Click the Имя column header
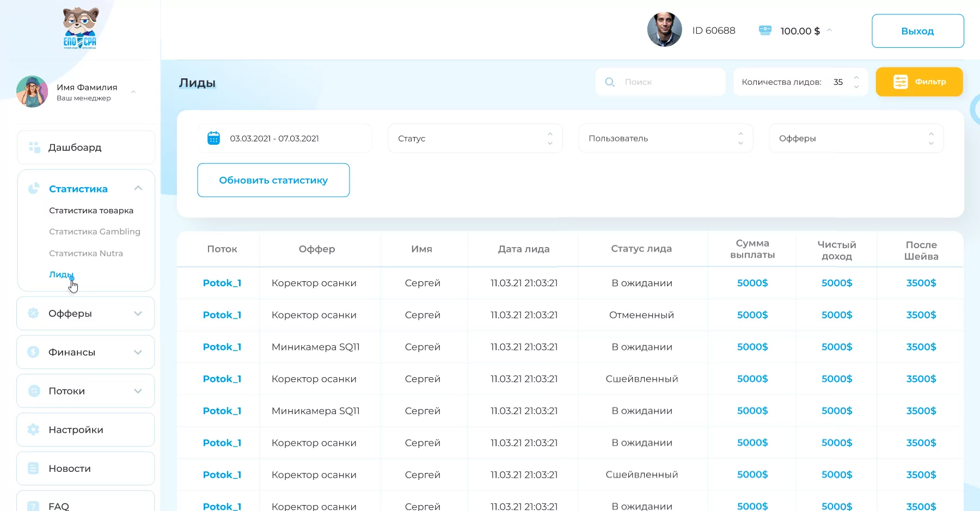 click(422, 249)
